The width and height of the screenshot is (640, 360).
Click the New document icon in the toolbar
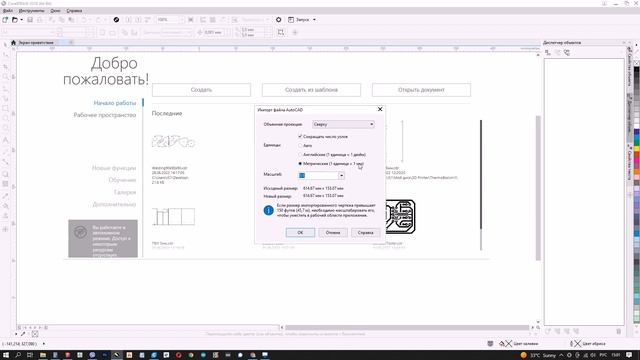tap(5, 20)
